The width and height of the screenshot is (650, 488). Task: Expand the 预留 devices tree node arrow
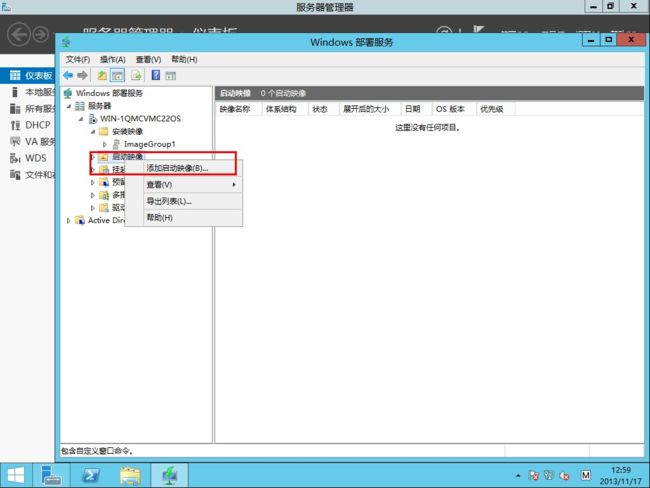pyautogui.click(x=92, y=182)
